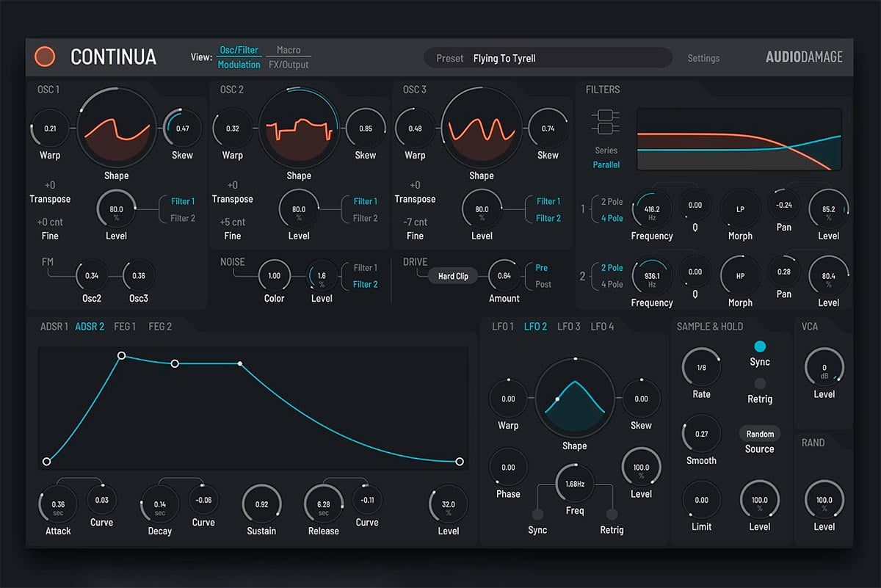Click the Sample & Hold Smooth knob
Screen dimensions: 881x588
point(701,434)
